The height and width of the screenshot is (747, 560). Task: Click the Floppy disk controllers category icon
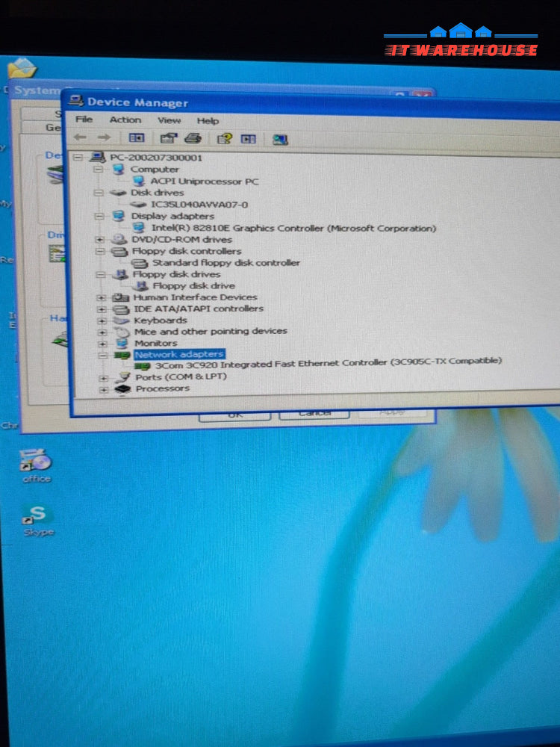[119, 251]
